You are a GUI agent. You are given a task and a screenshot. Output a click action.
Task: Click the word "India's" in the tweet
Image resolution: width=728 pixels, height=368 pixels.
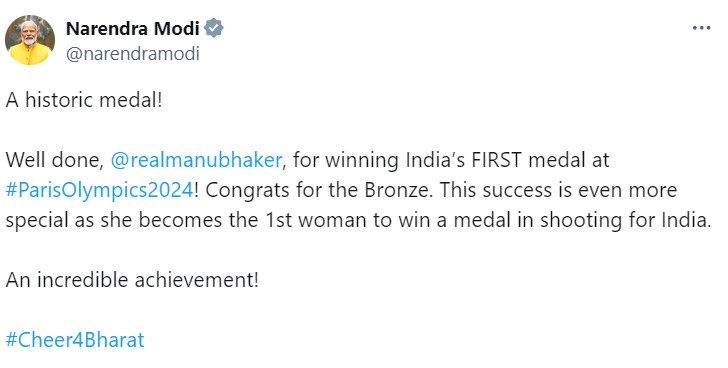pyautogui.click(x=436, y=161)
